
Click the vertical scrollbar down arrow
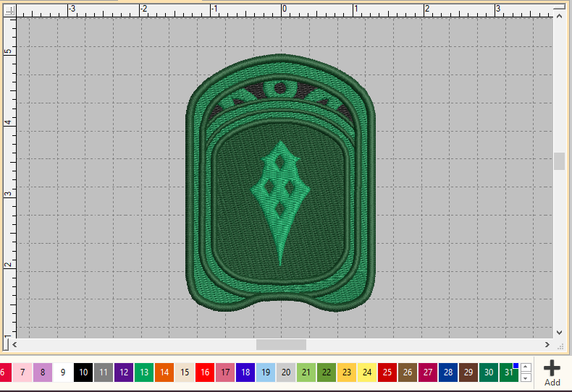(559, 332)
